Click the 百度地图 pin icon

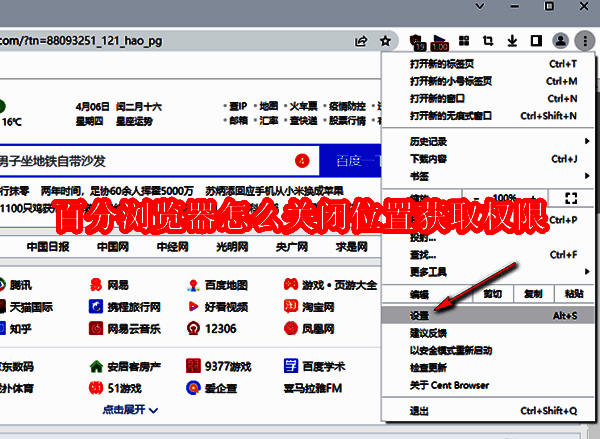click(x=193, y=285)
